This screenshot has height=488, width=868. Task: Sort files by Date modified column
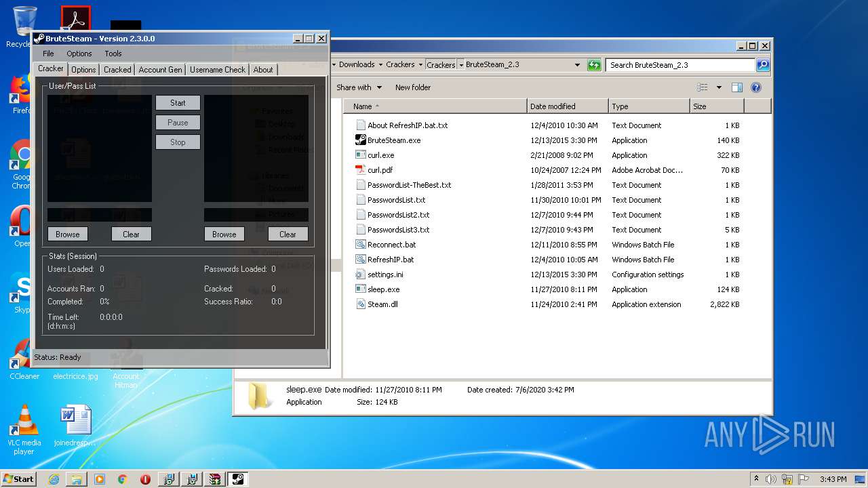[568, 106]
